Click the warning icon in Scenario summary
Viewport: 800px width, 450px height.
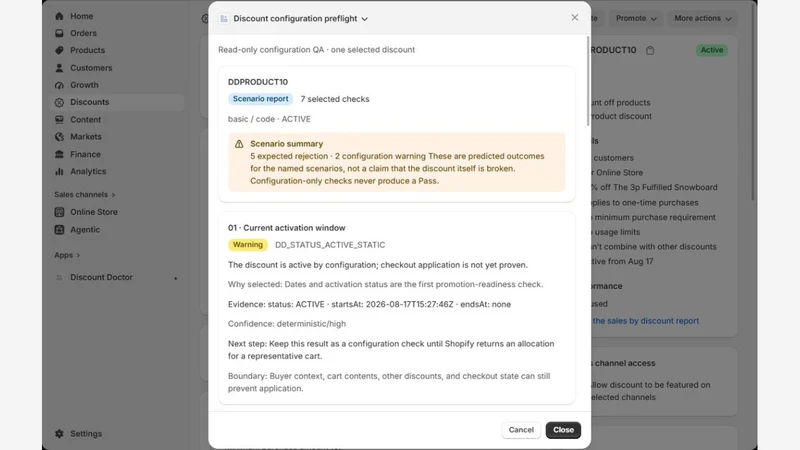[x=239, y=144]
